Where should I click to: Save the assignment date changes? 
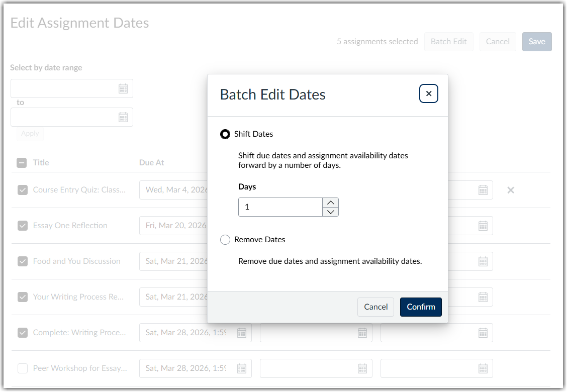[x=537, y=42]
